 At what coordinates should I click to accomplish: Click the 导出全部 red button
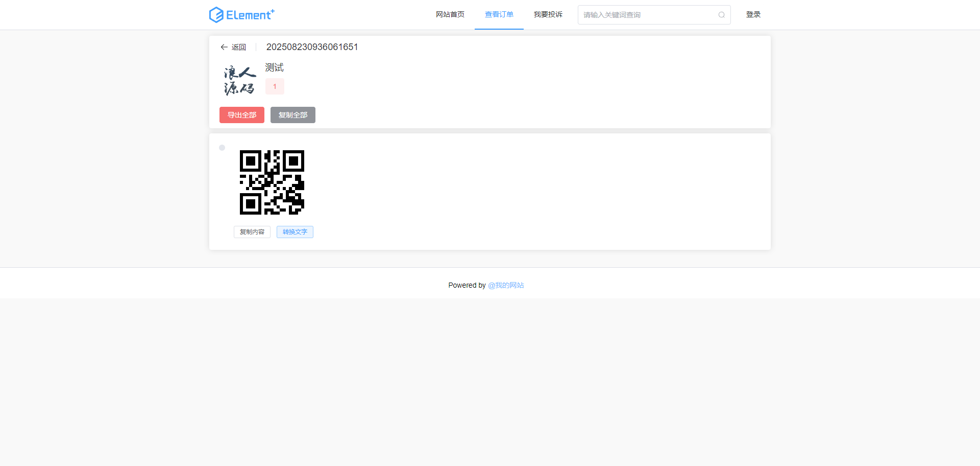coord(242,115)
